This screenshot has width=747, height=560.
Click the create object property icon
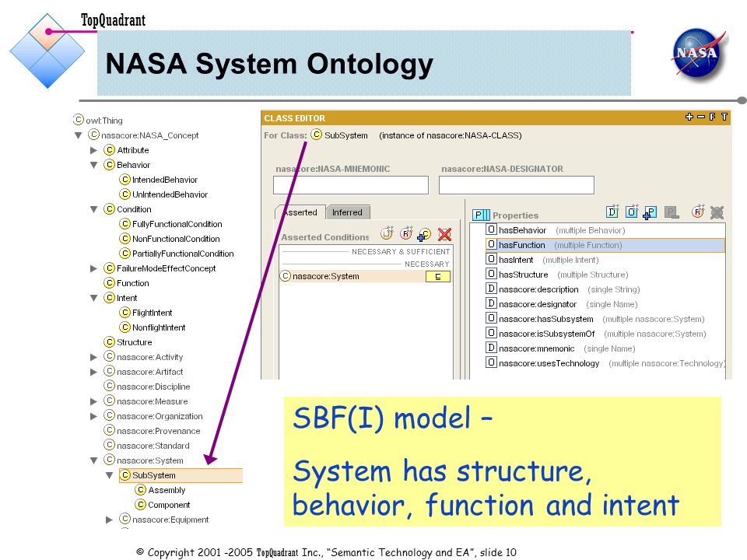coord(632,212)
